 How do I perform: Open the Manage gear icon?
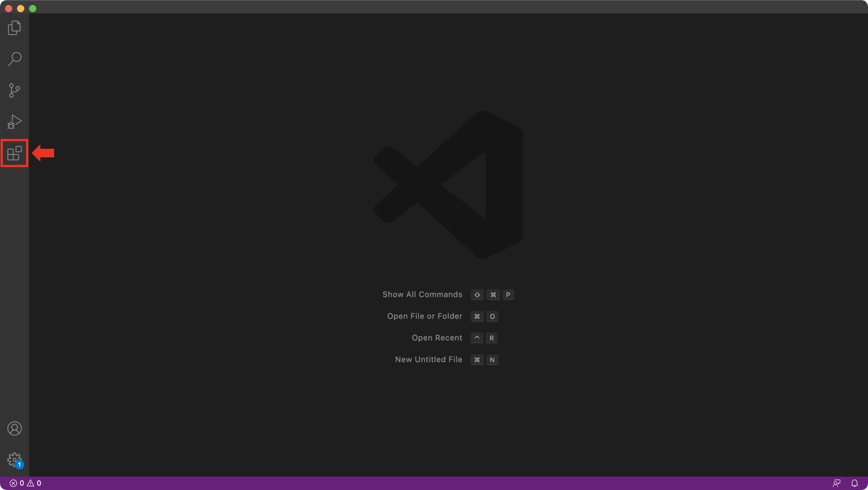(x=14, y=460)
